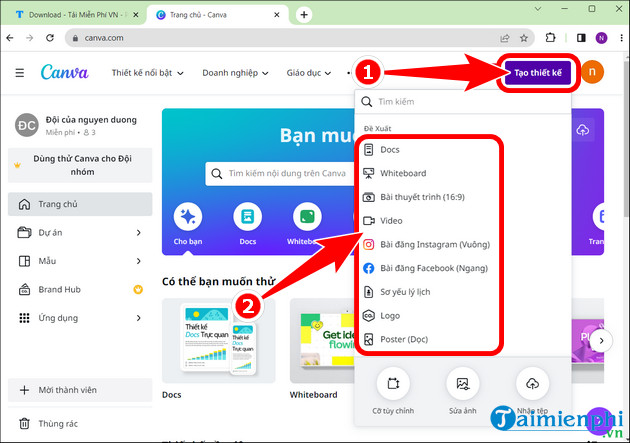Image resolution: width=630 pixels, height=443 pixels.
Task: Expand Doanh nghiệp dropdown
Action: (235, 73)
